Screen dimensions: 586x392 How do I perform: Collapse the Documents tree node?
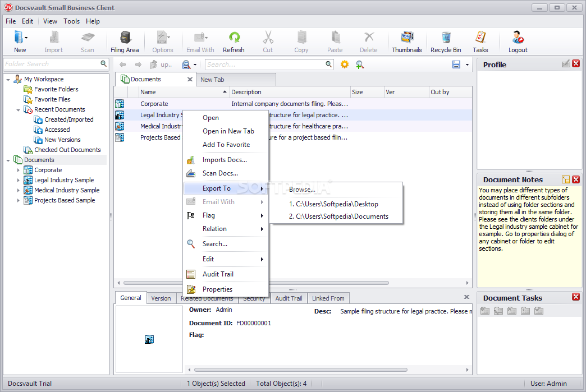click(8, 160)
